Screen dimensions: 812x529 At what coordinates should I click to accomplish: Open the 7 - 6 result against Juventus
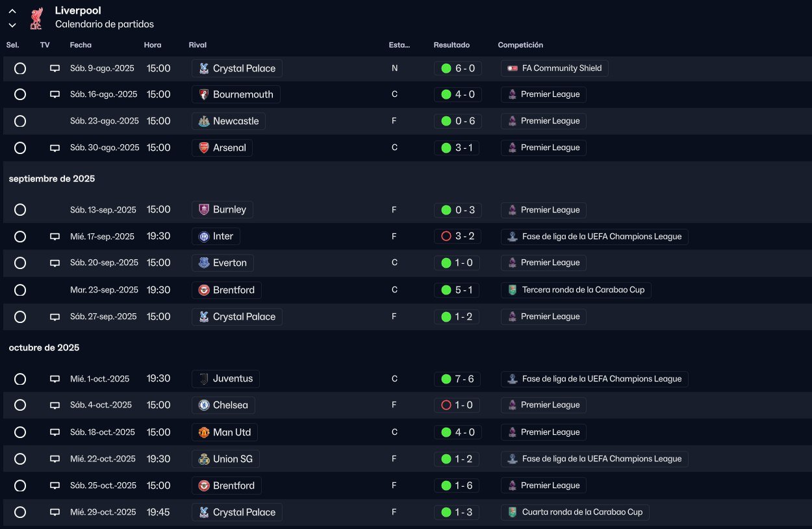464,379
